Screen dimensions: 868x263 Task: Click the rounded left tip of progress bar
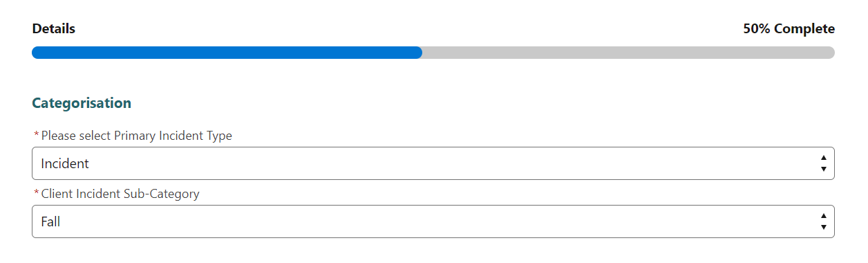tap(36, 53)
